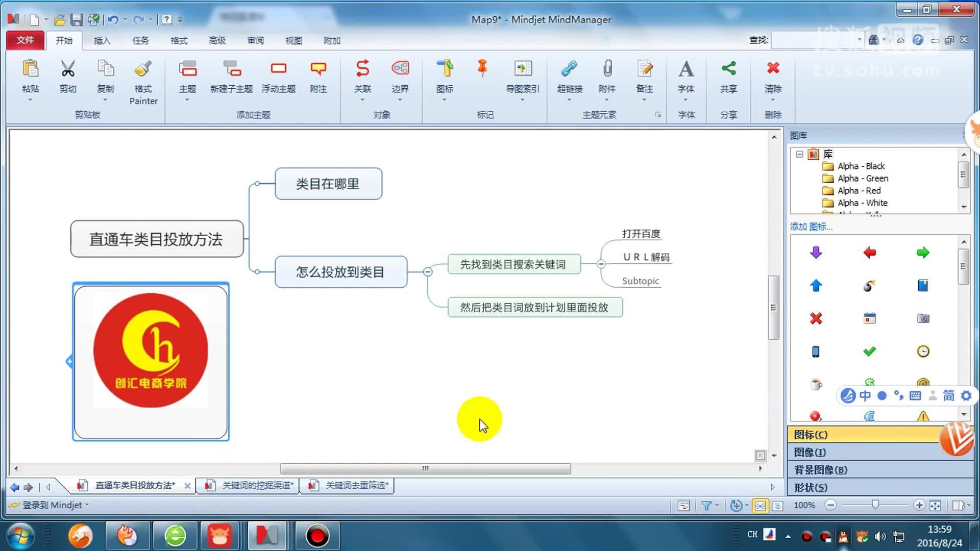The width and height of the screenshot is (980, 551).
Task: Toggle the filter icon in status bar
Action: [707, 505]
